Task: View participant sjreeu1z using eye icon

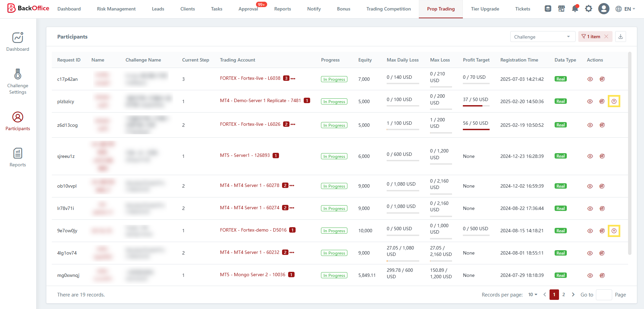Action: (590, 156)
